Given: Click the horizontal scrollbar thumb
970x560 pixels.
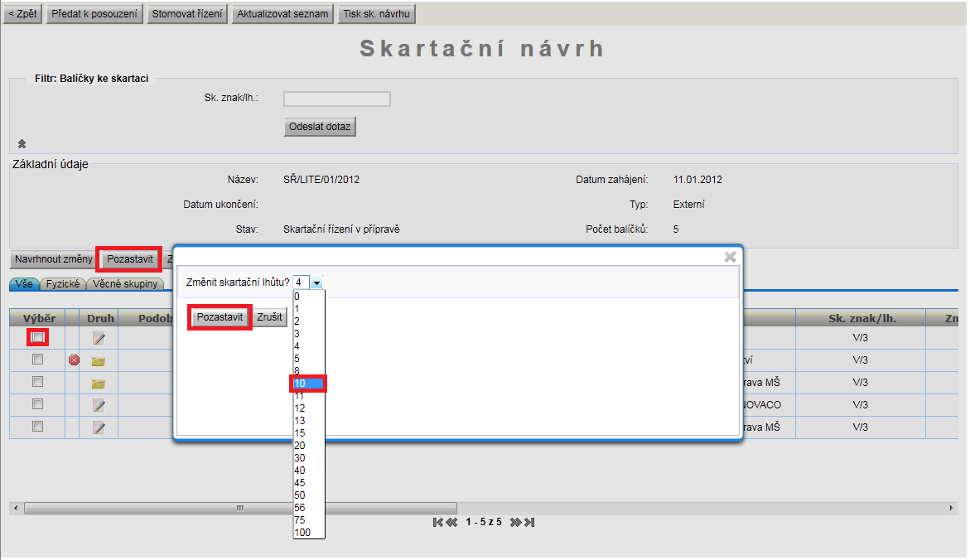Looking at the screenshot, I should (240, 508).
